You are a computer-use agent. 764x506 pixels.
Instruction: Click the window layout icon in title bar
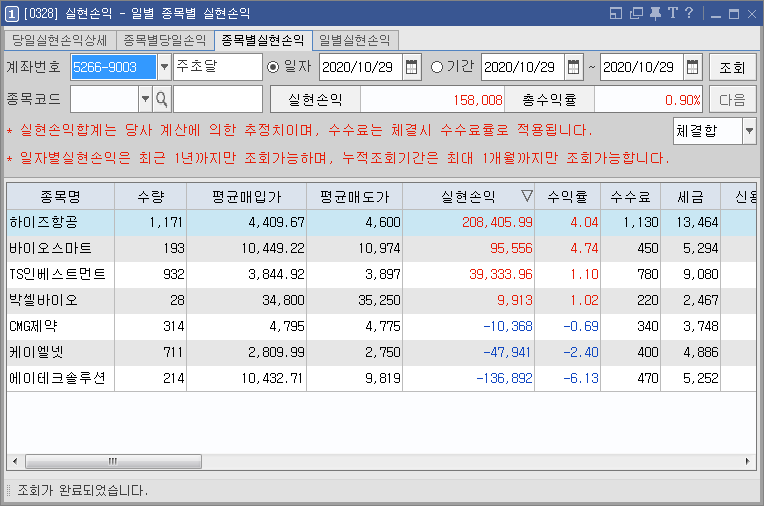[616, 13]
